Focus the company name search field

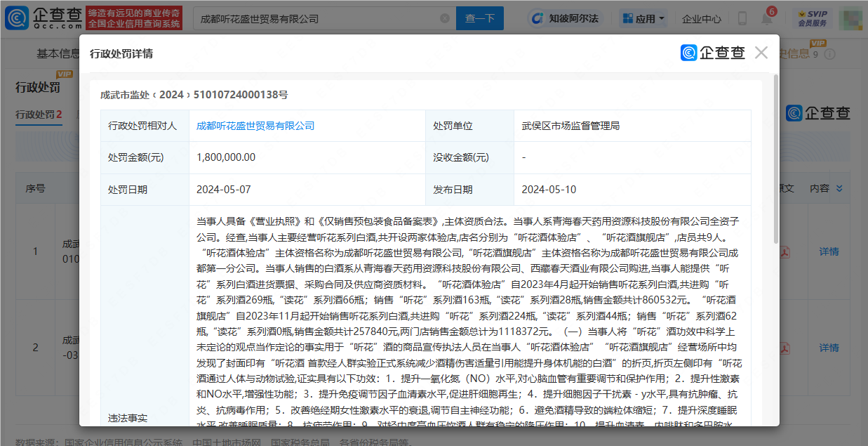pos(324,18)
